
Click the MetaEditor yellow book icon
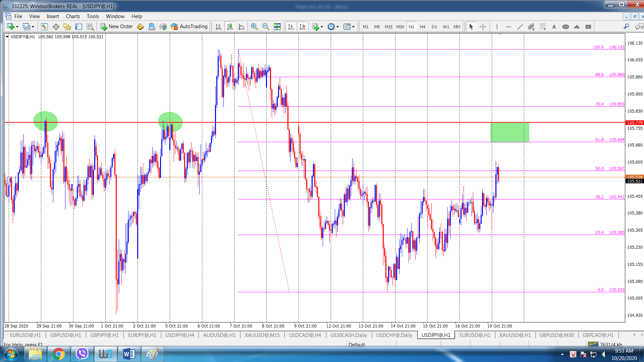140,26
